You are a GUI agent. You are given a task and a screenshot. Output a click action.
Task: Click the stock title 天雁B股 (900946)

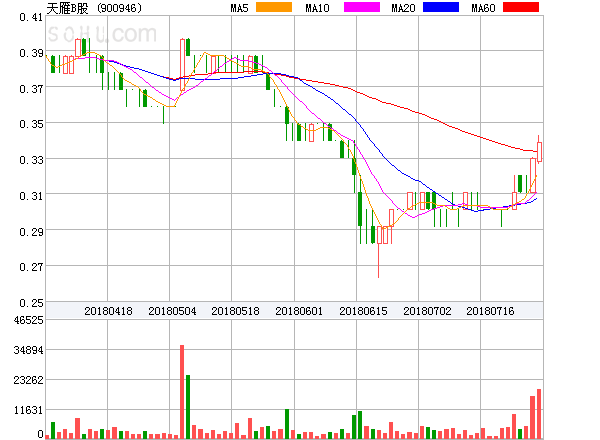[94, 8]
